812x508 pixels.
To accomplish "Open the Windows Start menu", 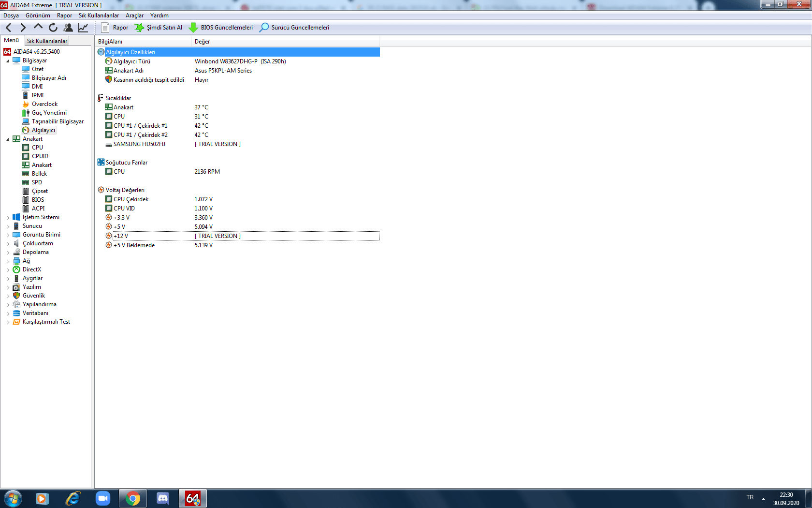I will (13, 498).
